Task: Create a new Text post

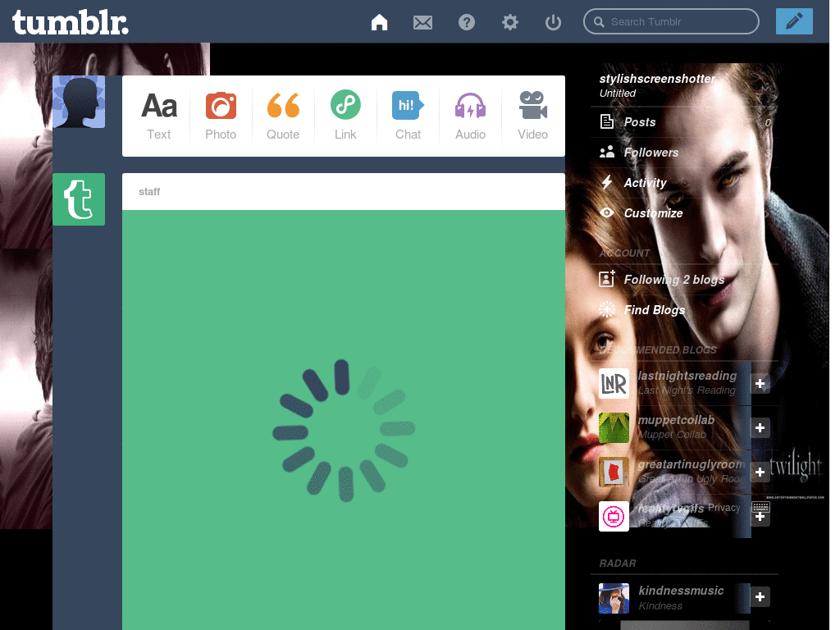Action: pos(159,116)
